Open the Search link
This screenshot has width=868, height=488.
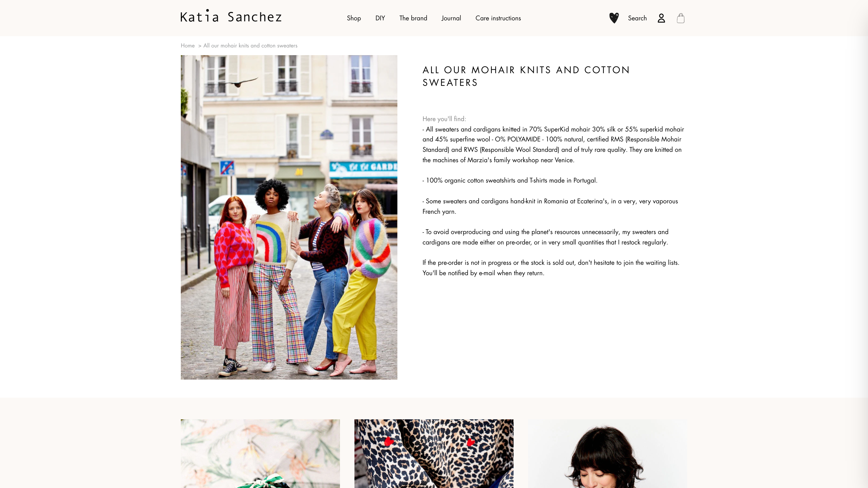pos(637,18)
